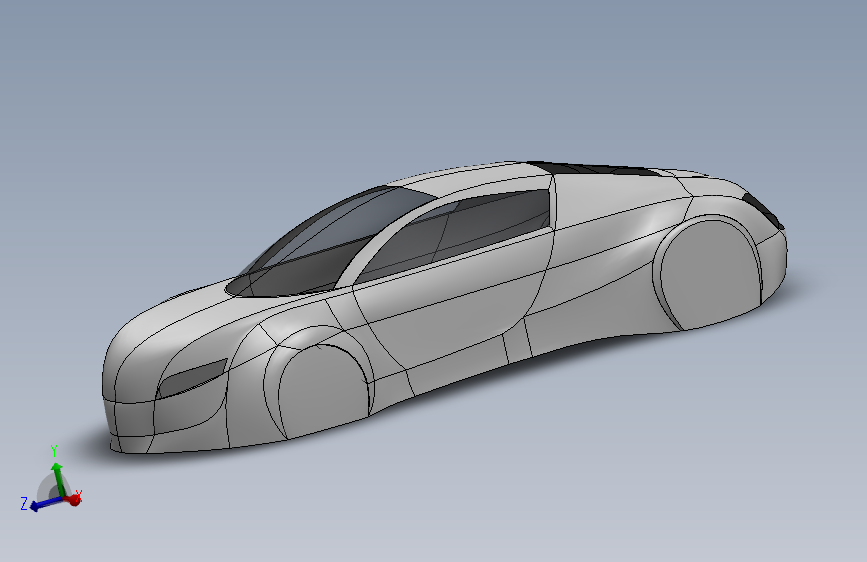
Task: Select the dark rear roof glass panel
Action: (x=594, y=169)
